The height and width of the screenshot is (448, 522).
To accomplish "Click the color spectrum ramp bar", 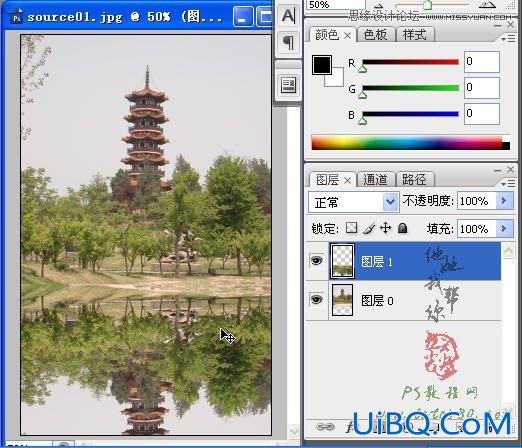I will tap(410, 143).
